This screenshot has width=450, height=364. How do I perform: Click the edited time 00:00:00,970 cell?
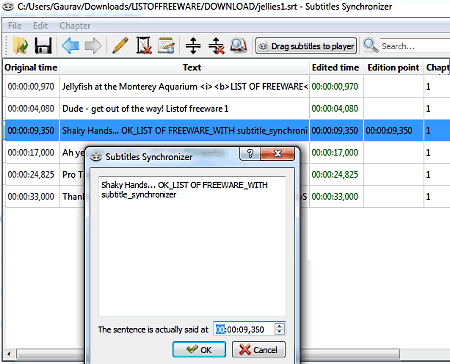tap(336, 87)
